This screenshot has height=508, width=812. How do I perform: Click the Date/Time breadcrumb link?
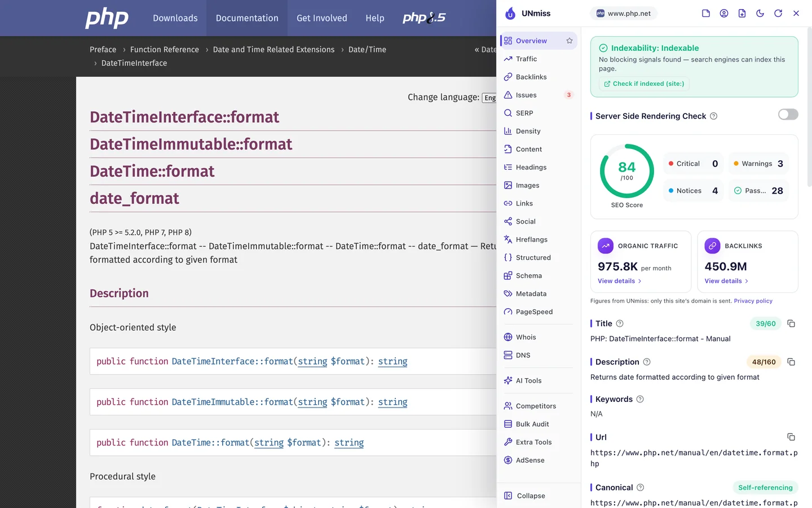367,50
